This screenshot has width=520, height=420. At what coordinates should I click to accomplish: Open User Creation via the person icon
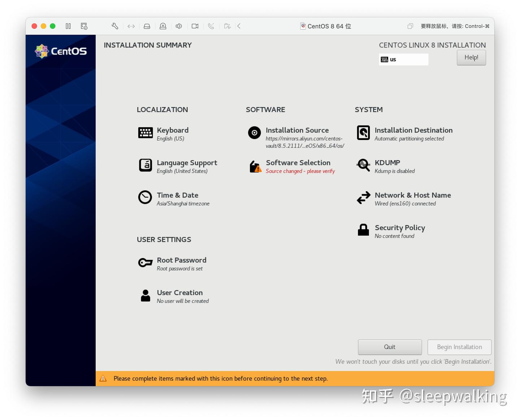pyautogui.click(x=145, y=295)
